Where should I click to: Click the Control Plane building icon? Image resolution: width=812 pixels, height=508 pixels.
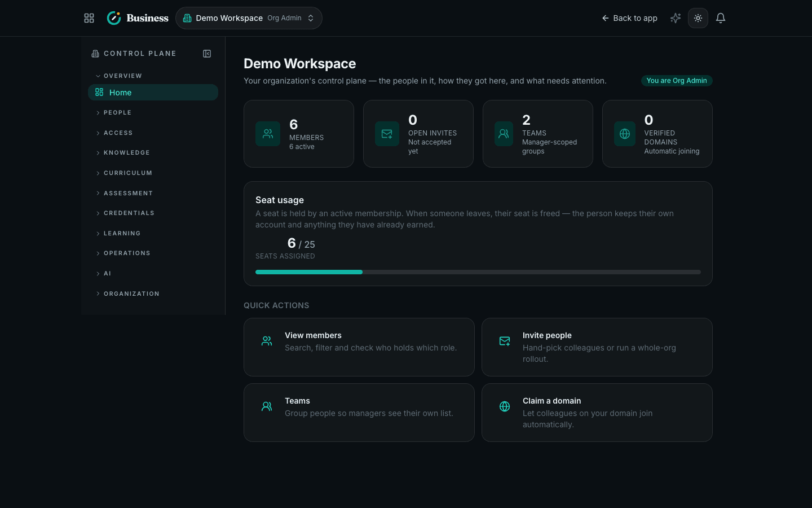pos(95,54)
